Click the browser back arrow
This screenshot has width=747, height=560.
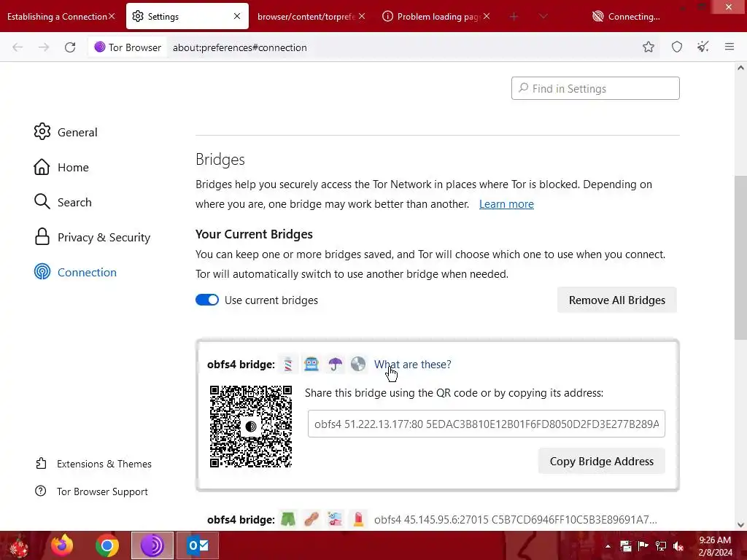(x=18, y=47)
